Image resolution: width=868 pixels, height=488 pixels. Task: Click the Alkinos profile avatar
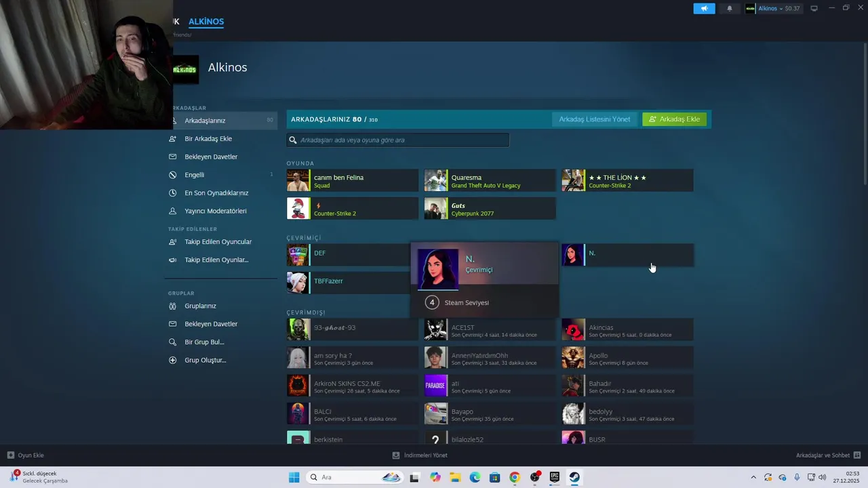click(x=185, y=69)
